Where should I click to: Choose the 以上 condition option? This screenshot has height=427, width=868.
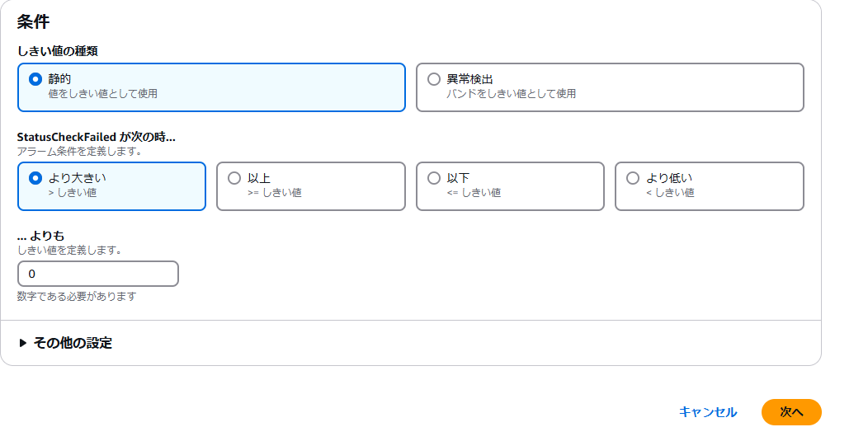[x=310, y=186]
